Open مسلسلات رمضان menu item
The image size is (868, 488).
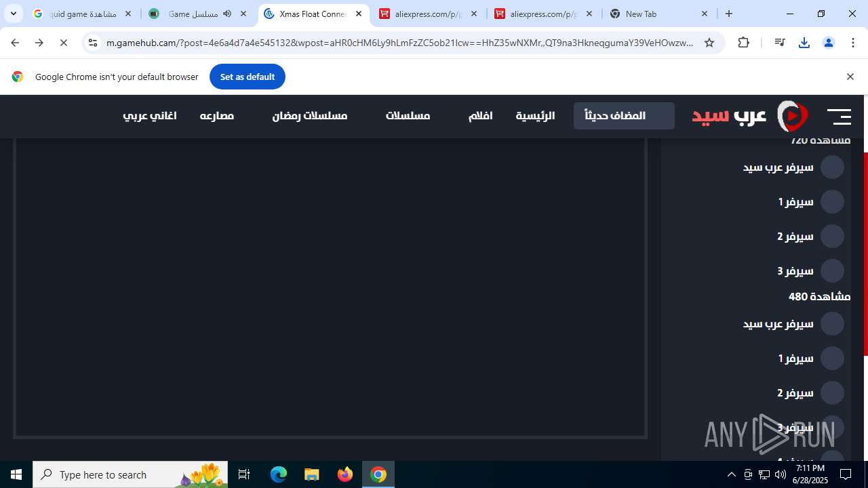point(310,116)
